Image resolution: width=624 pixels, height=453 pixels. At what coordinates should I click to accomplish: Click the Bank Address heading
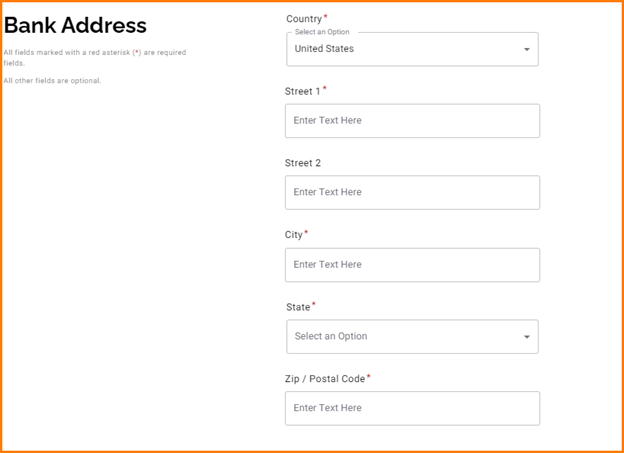point(75,26)
